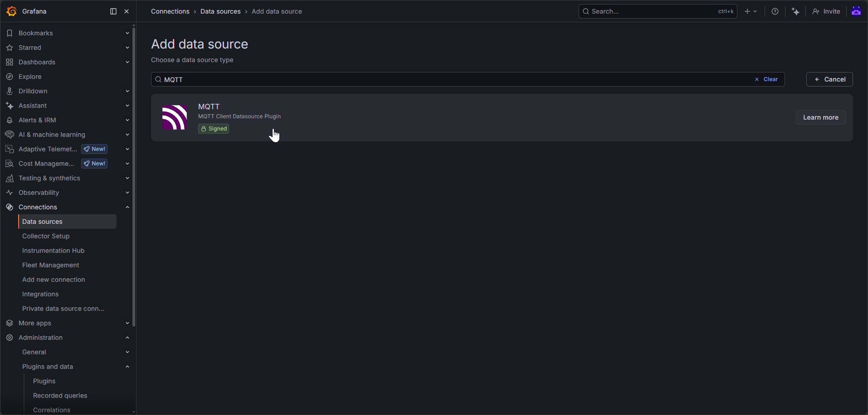This screenshot has width=868, height=415.
Task: Click 'MQTT Client Datasource Plugin' description
Action: click(x=239, y=116)
